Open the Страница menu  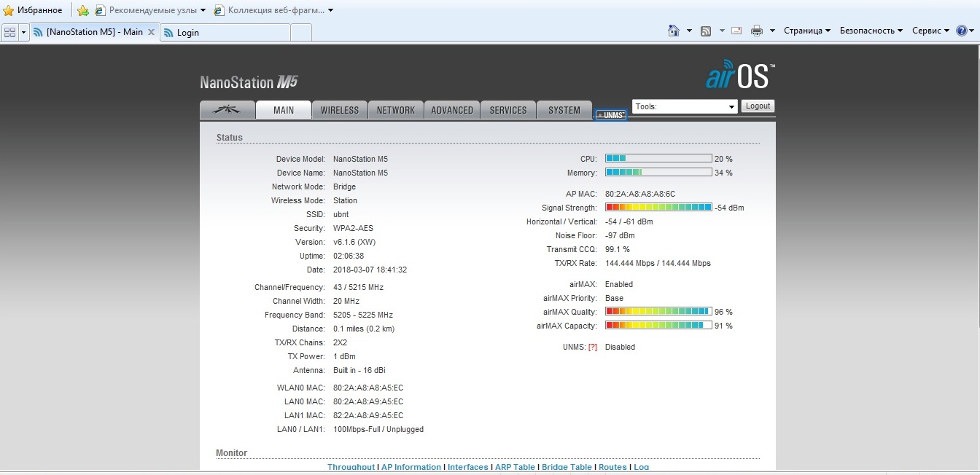pyautogui.click(x=807, y=31)
